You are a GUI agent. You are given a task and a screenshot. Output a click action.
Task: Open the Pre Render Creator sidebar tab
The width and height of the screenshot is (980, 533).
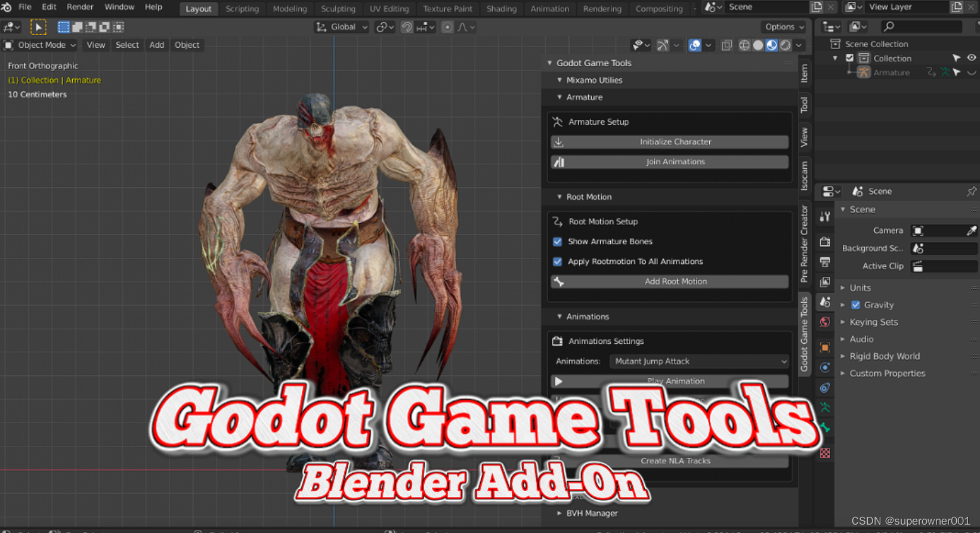click(x=804, y=244)
